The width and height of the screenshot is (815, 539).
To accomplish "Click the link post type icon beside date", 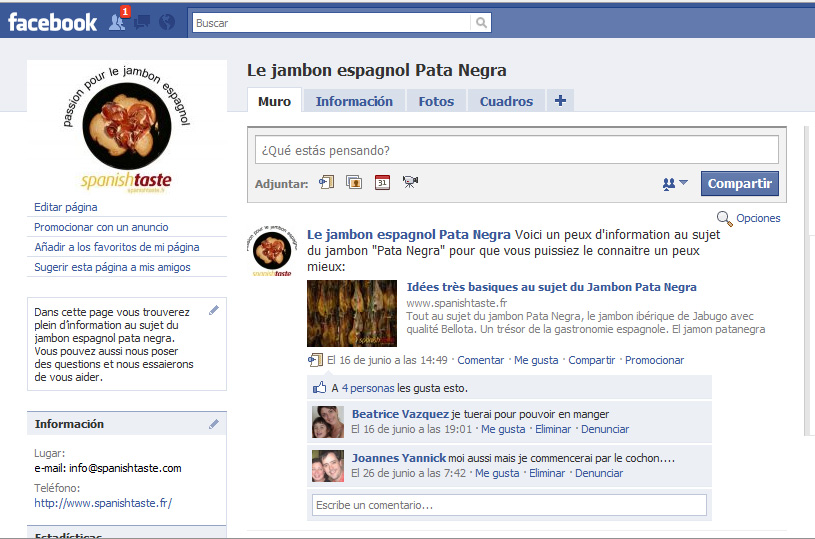I will point(315,360).
